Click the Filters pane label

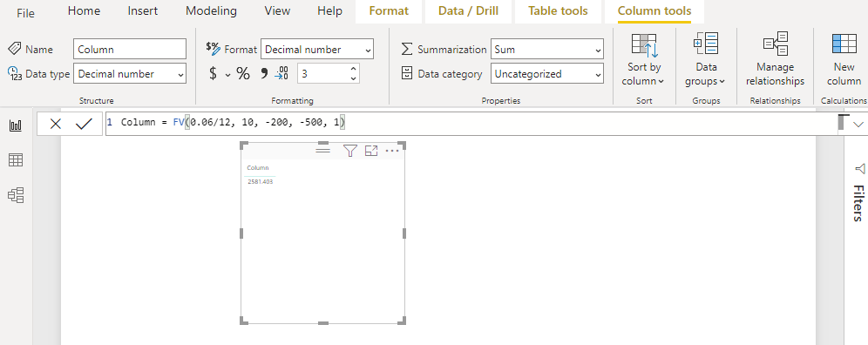tap(858, 203)
